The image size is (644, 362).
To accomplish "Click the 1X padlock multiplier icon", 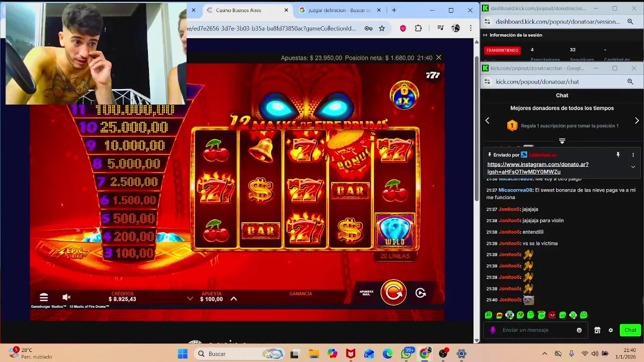I will [405, 95].
